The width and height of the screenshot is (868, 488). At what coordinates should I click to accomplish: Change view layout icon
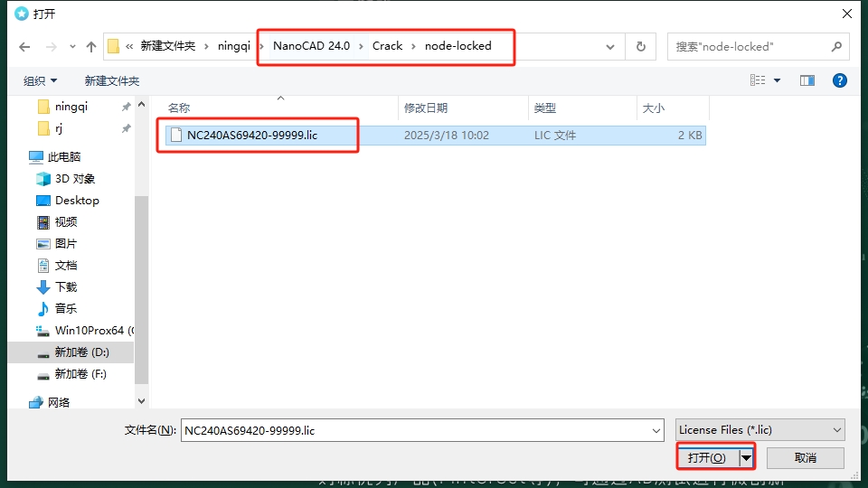[758, 80]
